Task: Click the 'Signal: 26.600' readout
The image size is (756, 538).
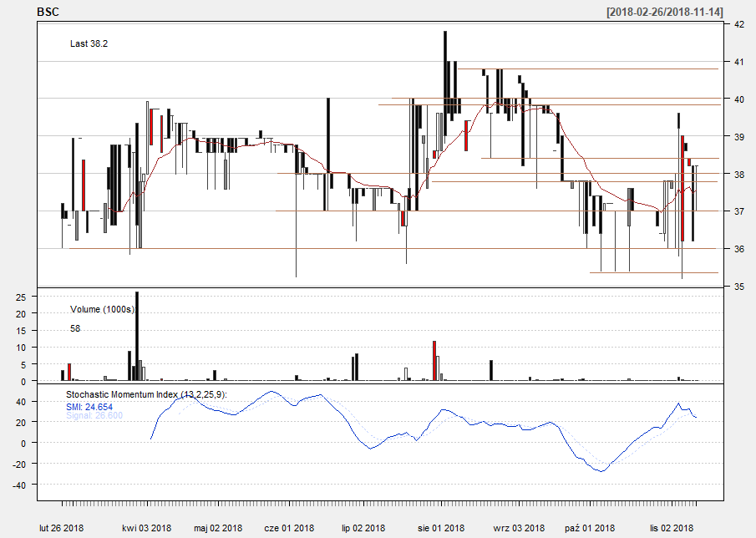Action: tap(94, 415)
